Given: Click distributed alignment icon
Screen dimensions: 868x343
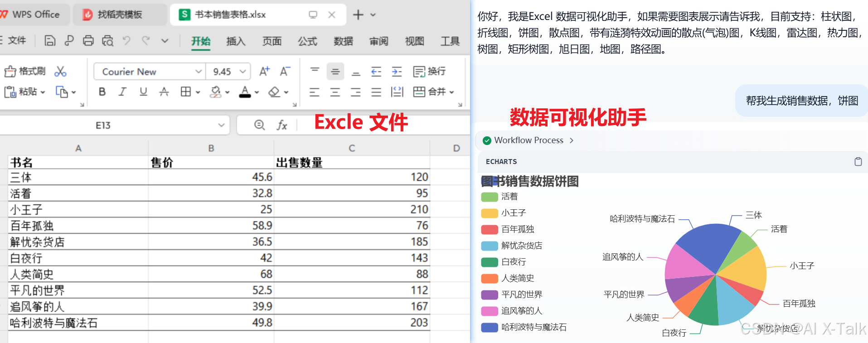Looking at the screenshot, I should tap(397, 92).
